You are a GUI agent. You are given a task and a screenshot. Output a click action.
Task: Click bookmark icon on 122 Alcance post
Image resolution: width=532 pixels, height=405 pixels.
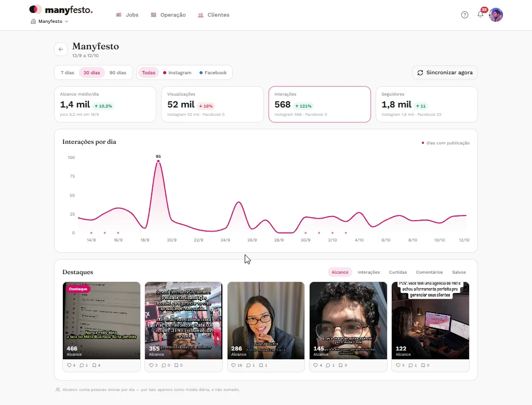tap(423, 366)
